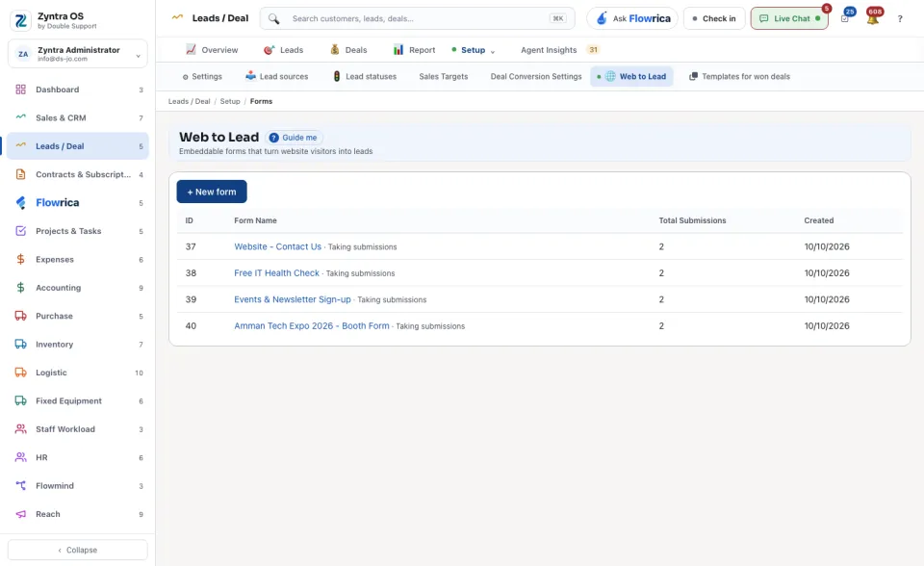Select the Web to Lead subtab
The width and height of the screenshot is (924, 566).
631,77
